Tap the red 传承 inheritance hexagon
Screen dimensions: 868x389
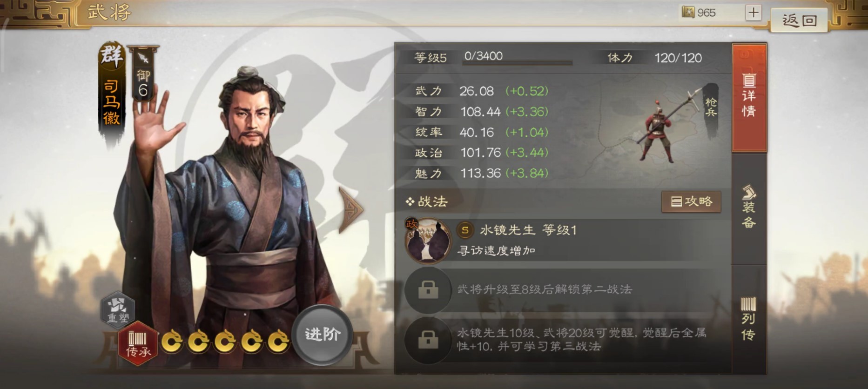coord(138,343)
